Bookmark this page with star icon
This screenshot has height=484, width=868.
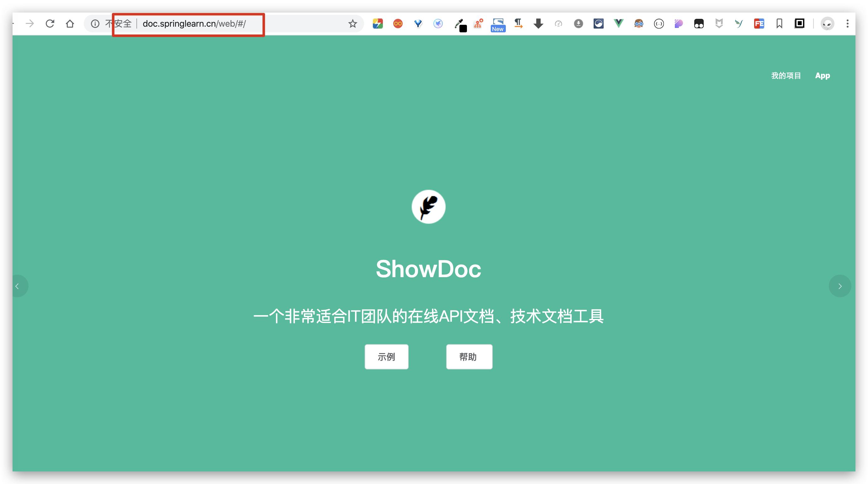(352, 24)
